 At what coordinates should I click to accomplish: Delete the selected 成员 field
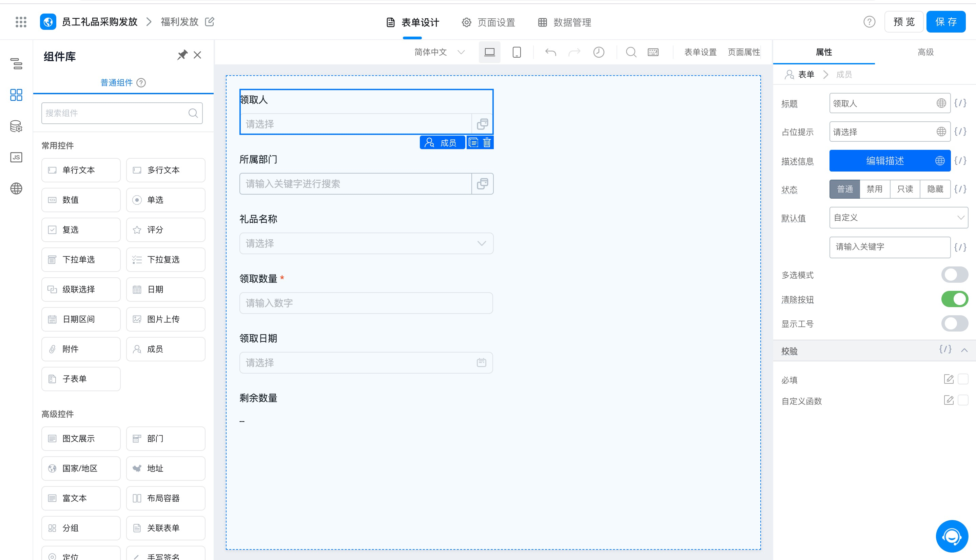click(x=487, y=143)
